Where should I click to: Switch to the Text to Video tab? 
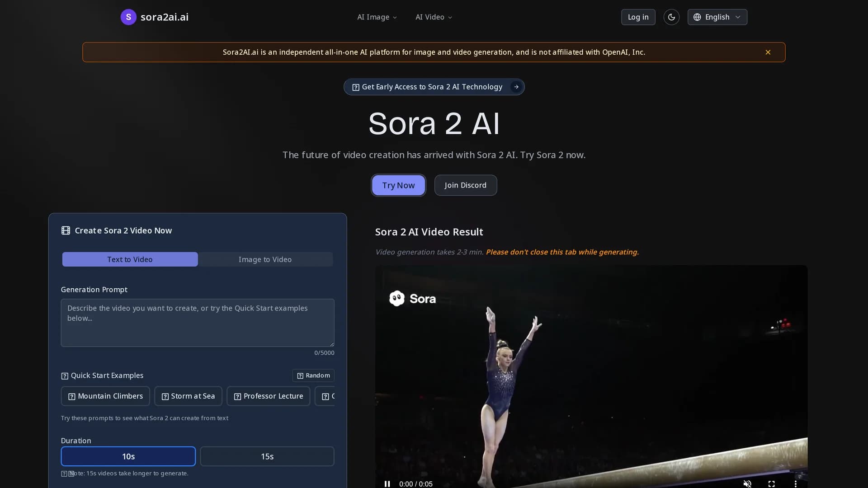pos(130,259)
